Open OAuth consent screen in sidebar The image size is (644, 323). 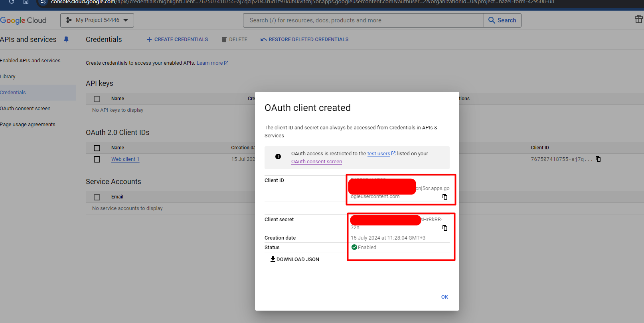coord(25,109)
